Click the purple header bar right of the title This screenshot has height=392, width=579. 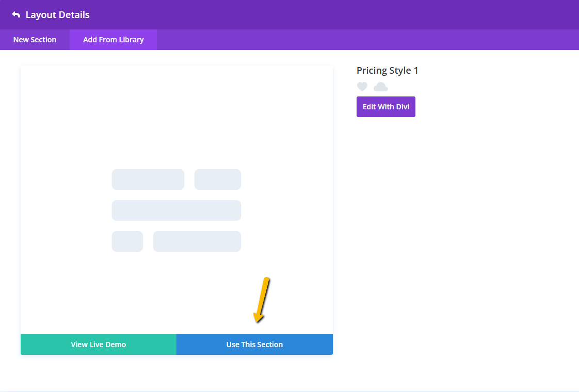[335, 15]
